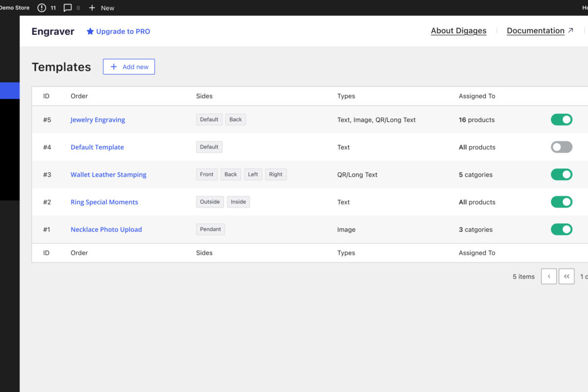Click the Demo Store site name
Viewport: 588px width, 392px height.
[x=15, y=8]
